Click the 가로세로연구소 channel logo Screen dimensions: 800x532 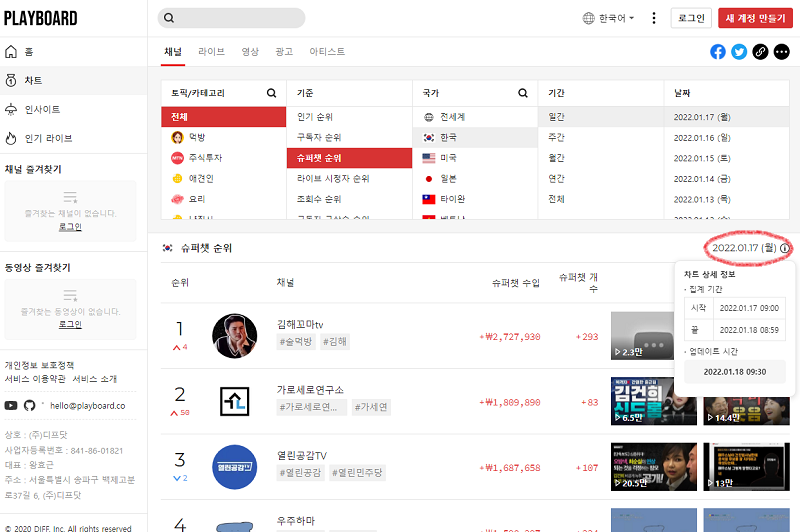tap(235, 401)
